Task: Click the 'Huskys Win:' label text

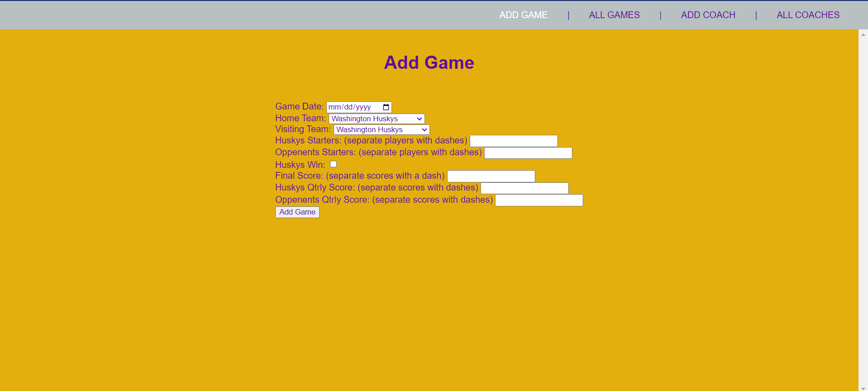Action: coord(300,165)
